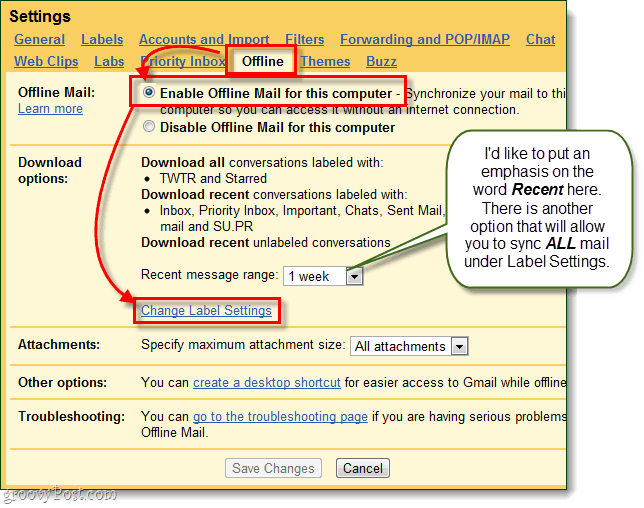Select Enable Offline Mail radio button
This screenshot has width=644, height=508.
(x=149, y=92)
